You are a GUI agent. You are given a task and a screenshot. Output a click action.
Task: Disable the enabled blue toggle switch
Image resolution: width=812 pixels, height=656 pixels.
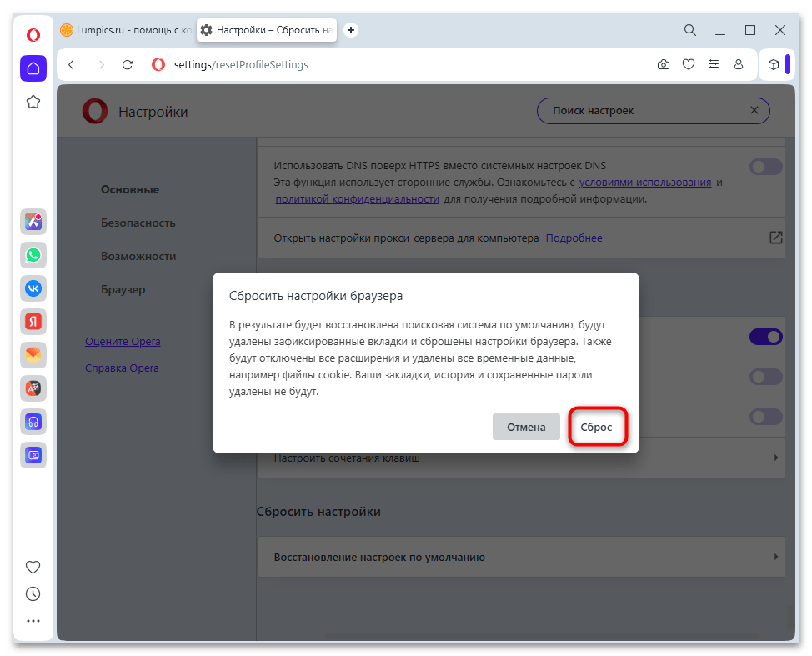[765, 337]
